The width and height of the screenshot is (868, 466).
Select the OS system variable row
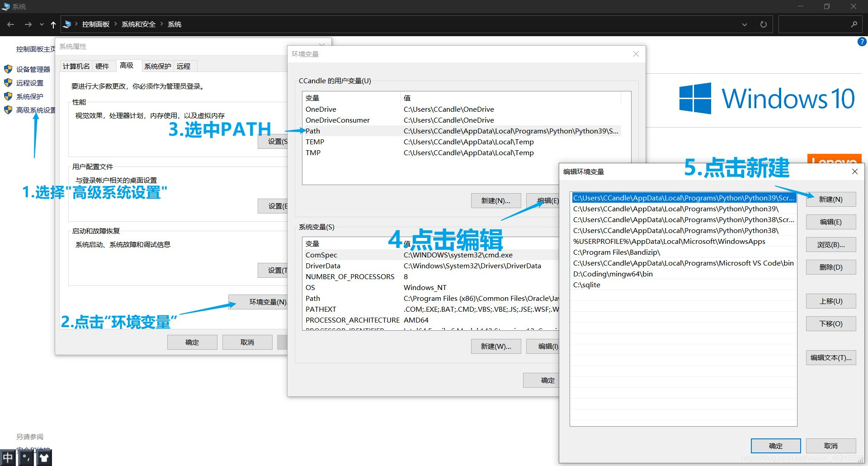431,287
